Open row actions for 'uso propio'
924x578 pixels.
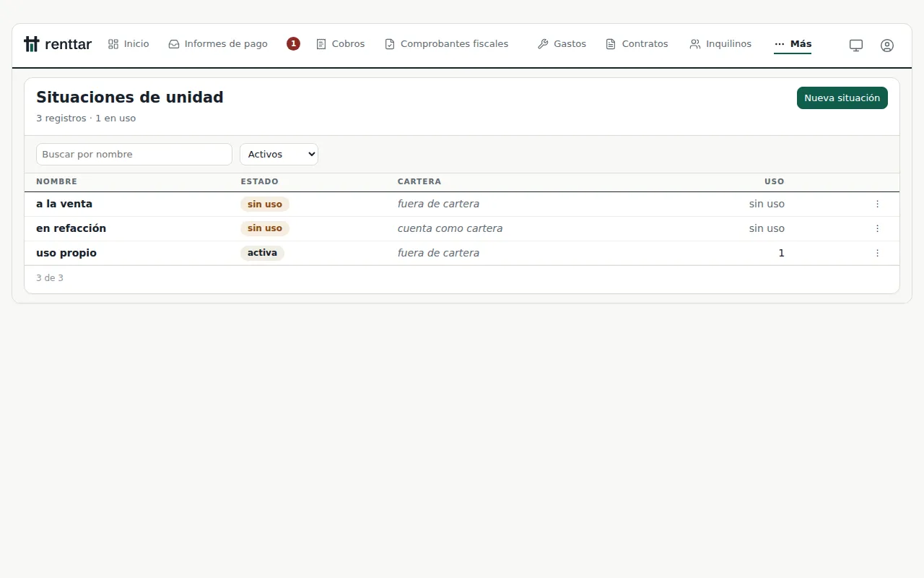coord(877,253)
